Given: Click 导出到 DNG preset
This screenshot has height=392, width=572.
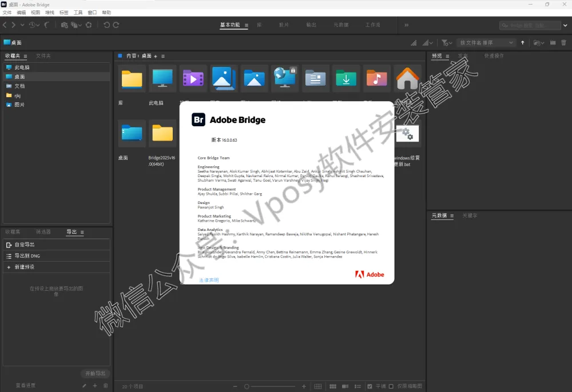Looking at the screenshot, I should [x=27, y=256].
